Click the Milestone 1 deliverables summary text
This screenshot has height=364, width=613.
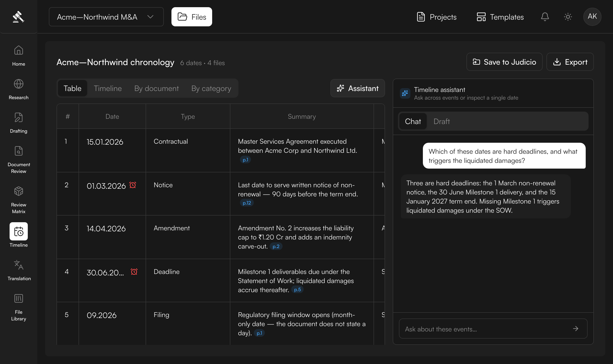(x=296, y=280)
